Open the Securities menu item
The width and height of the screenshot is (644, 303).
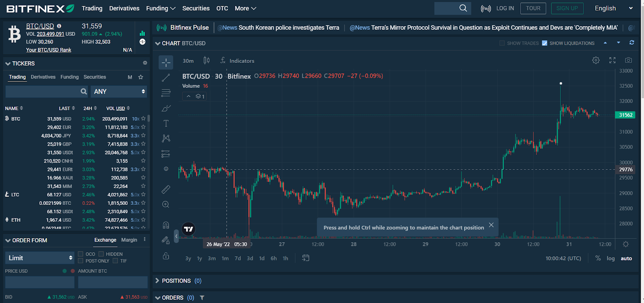(196, 8)
